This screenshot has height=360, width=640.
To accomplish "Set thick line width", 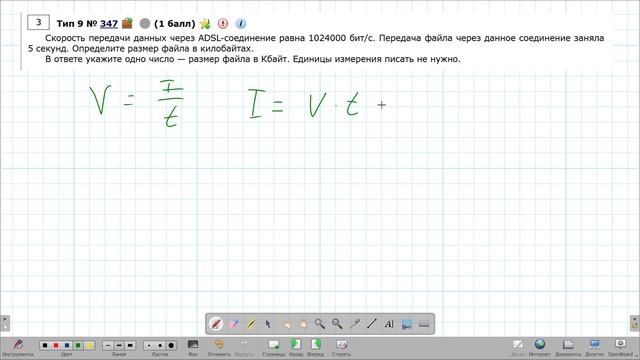I will (130, 345).
